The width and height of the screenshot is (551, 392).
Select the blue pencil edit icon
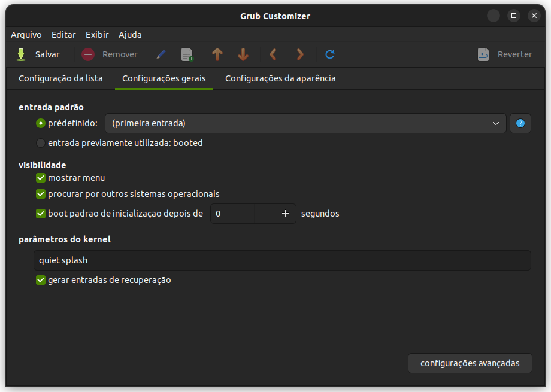click(x=161, y=54)
